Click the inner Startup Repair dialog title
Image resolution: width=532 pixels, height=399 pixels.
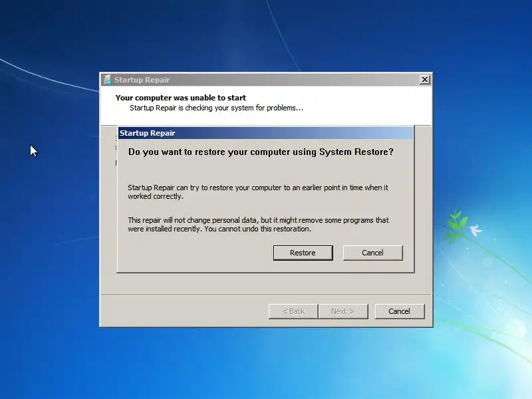coord(147,133)
